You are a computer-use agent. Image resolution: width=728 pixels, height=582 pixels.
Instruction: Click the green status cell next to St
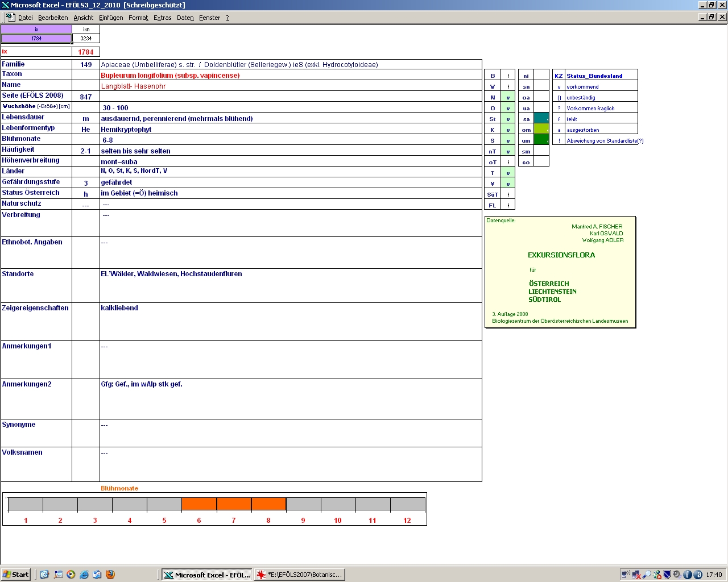tap(508, 119)
